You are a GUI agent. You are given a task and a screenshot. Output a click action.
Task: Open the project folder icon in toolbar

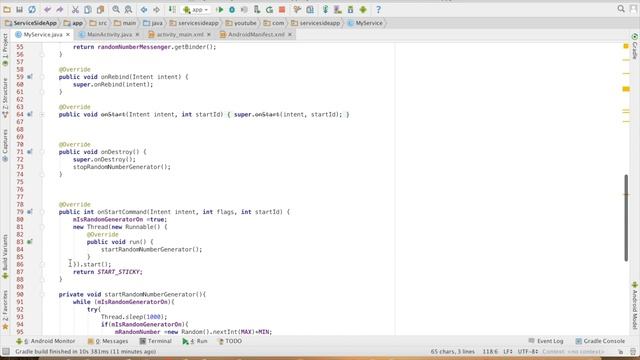(x=7, y=9)
